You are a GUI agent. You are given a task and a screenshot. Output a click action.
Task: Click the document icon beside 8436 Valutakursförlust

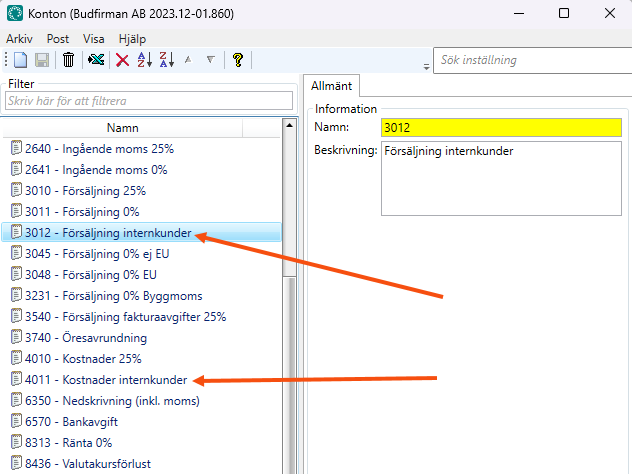click(16, 462)
